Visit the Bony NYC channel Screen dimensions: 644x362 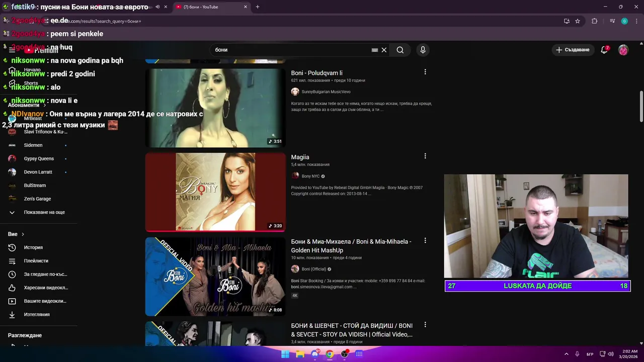pyautogui.click(x=310, y=176)
